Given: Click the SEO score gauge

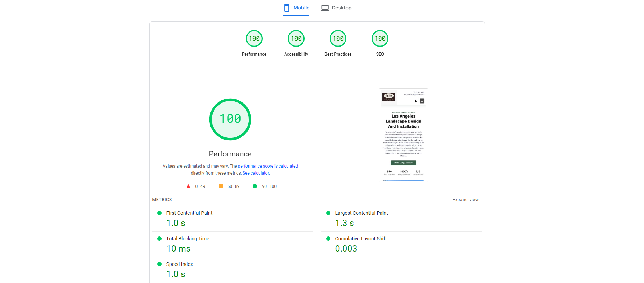Looking at the screenshot, I should pos(380,39).
